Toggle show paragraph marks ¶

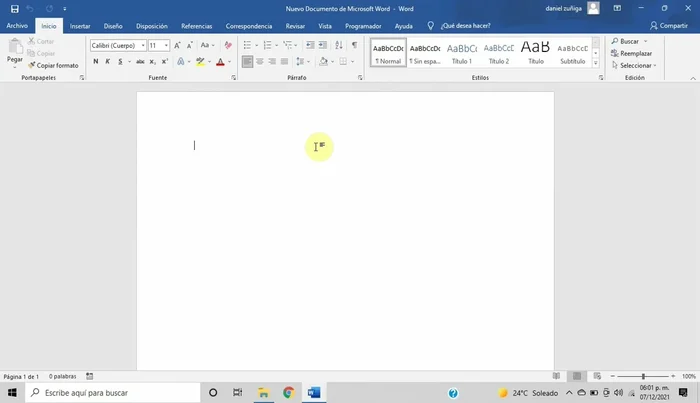tap(354, 45)
